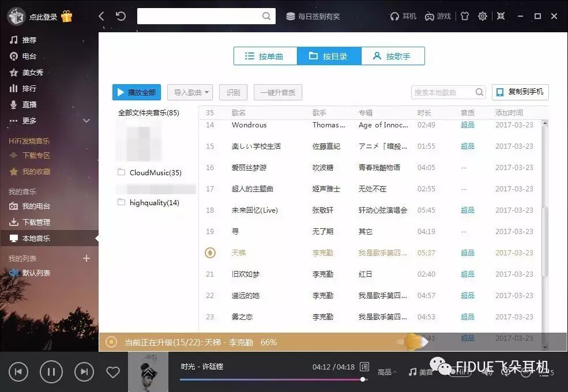Image resolution: width=568 pixels, height=392 pixels.
Task: Select the song 旧欢如梦
Action: pyautogui.click(x=246, y=274)
